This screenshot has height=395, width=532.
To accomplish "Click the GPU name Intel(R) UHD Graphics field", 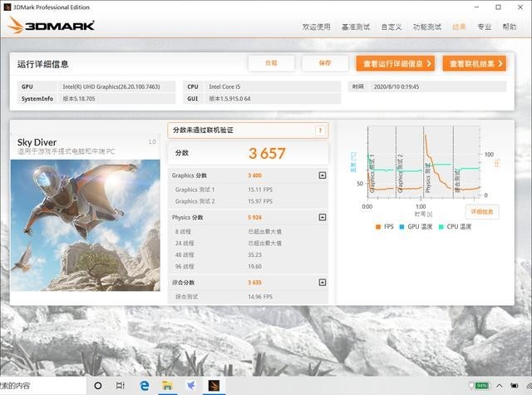I will click(116, 86).
